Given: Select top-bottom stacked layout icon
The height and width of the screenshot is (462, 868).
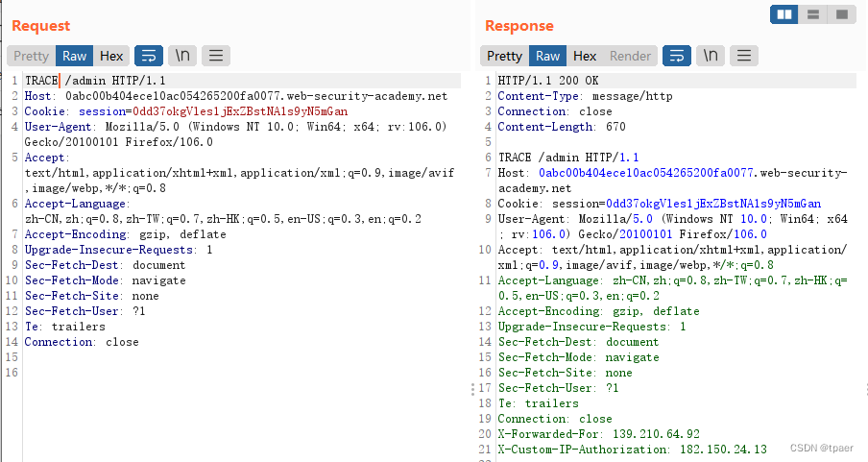Looking at the screenshot, I should pos(813,14).
